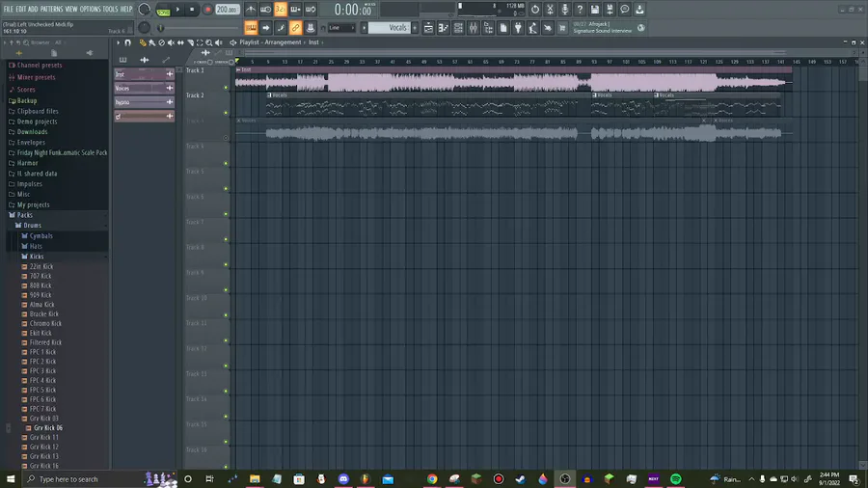Viewport: 868px width, 488px height.
Task: Mute Track 2 using its green dot
Action: (x=226, y=113)
